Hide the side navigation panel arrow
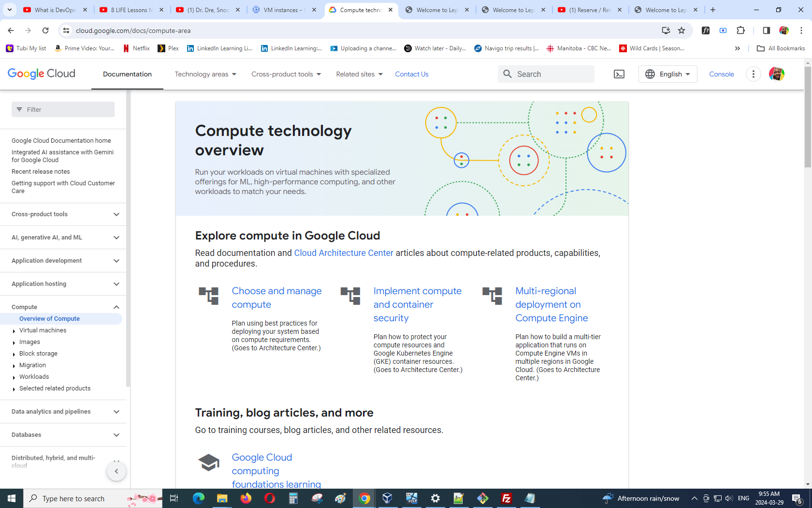 click(x=116, y=471)
